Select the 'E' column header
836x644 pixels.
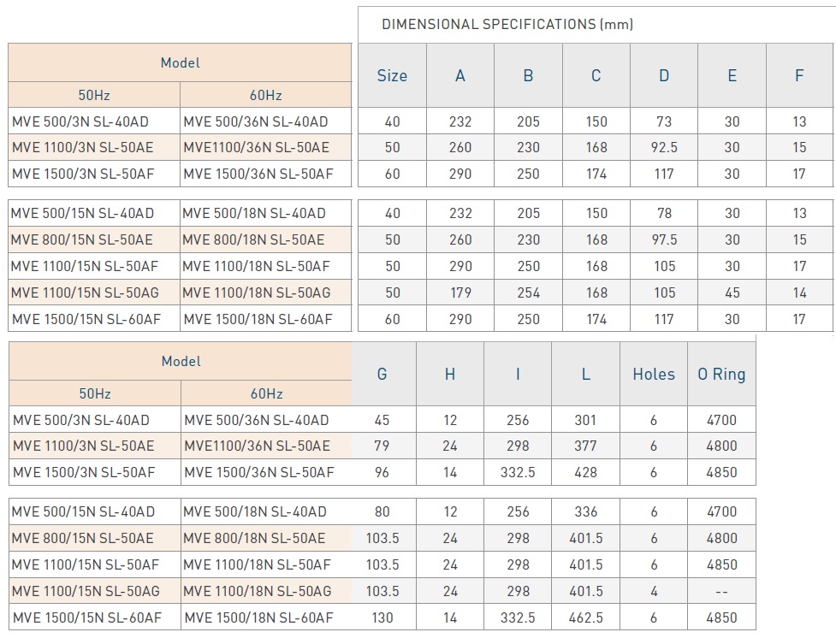(732, 76)
